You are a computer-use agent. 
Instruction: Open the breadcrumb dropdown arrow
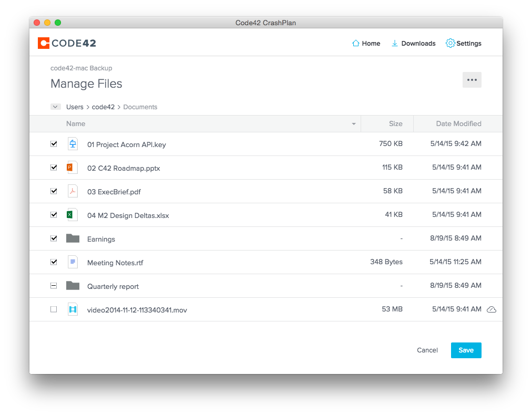click(x=55, y=107)
